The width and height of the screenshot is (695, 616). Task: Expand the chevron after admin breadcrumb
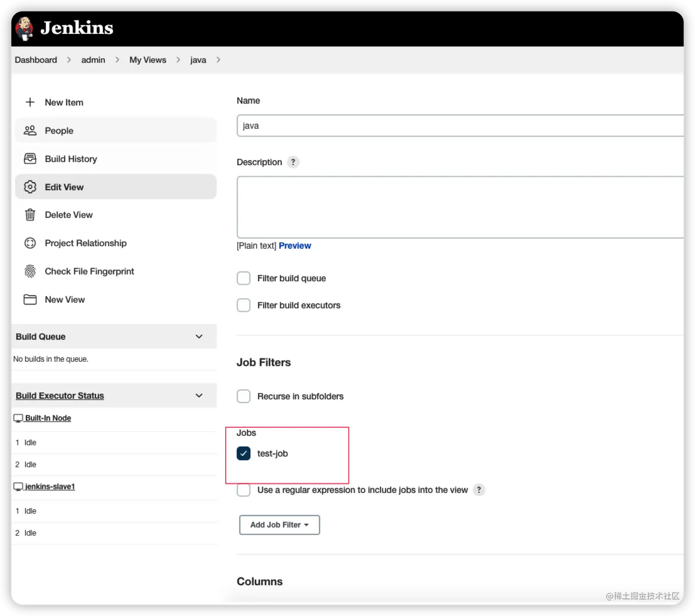pyautogui.click(x=117, y=60)
